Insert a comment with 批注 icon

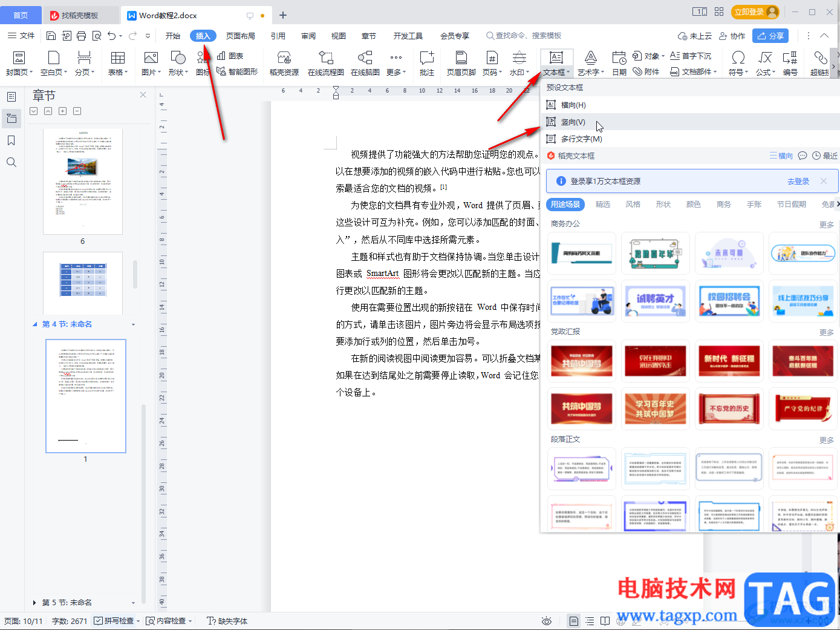(x=427, y=64)
